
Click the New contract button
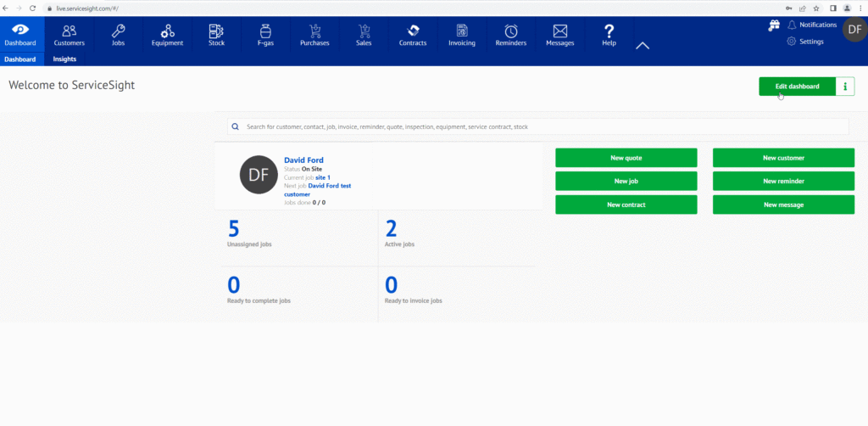(626, 205)
